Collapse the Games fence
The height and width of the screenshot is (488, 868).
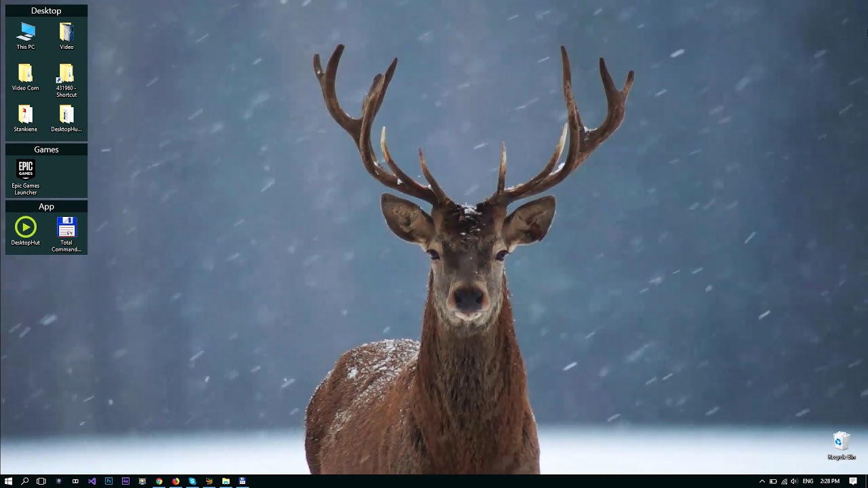[x=46, y=149]
